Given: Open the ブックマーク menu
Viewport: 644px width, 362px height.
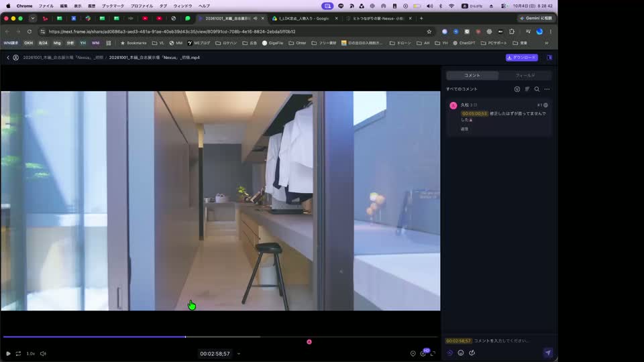Looking at the screenshot, I should [113, 6].
